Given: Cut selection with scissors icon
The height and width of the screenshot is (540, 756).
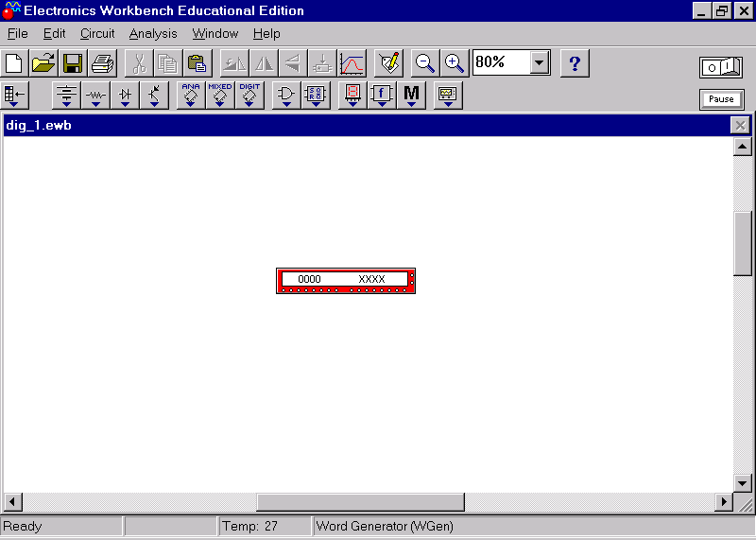Looking at the screenshot, I should [x=139, y=63].
